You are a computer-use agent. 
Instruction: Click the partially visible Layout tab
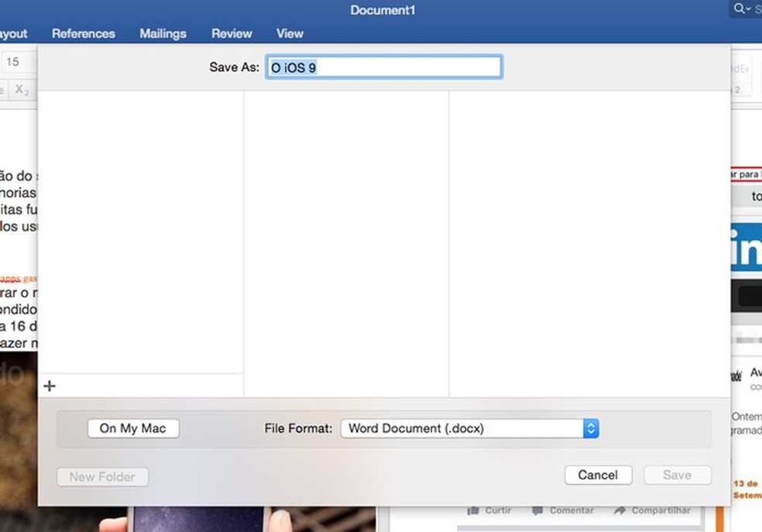14,33
